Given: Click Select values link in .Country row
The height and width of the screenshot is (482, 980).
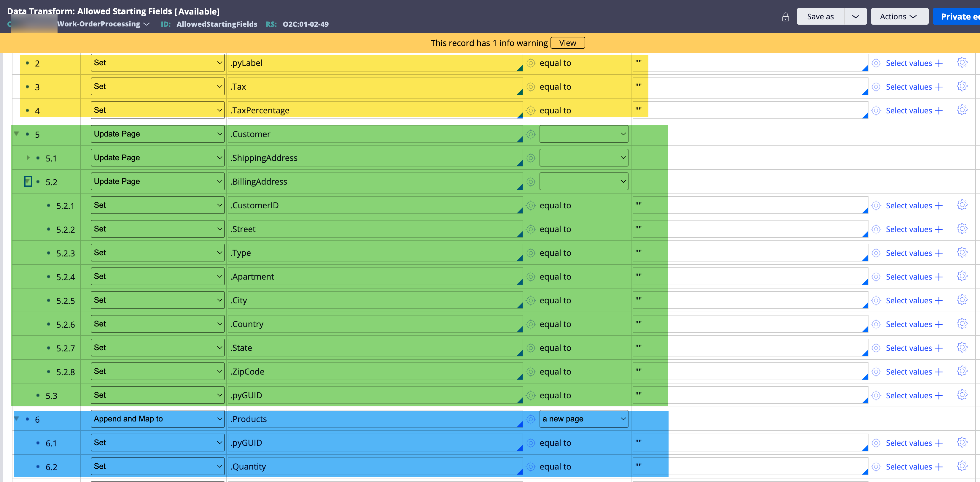Looking at the screenshot, I should (909, 324).
